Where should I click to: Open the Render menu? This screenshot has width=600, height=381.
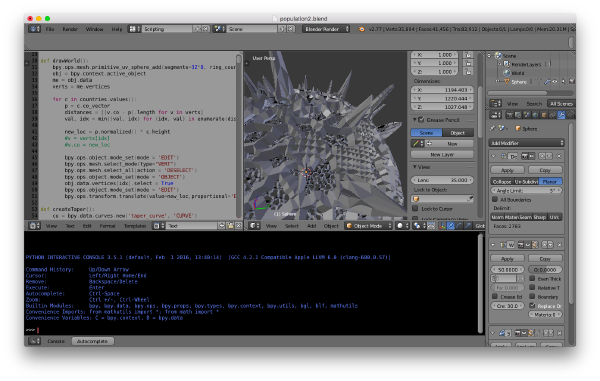tap(70, 29)
